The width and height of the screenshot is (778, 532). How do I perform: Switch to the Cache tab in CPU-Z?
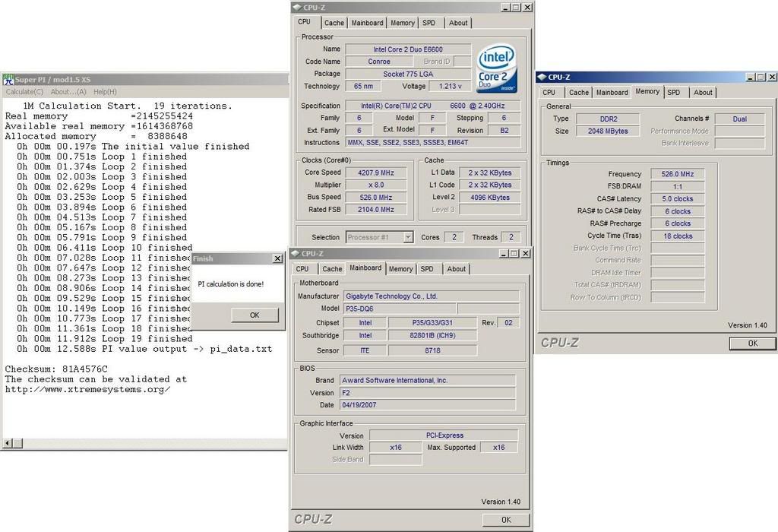tap(334, 22)
